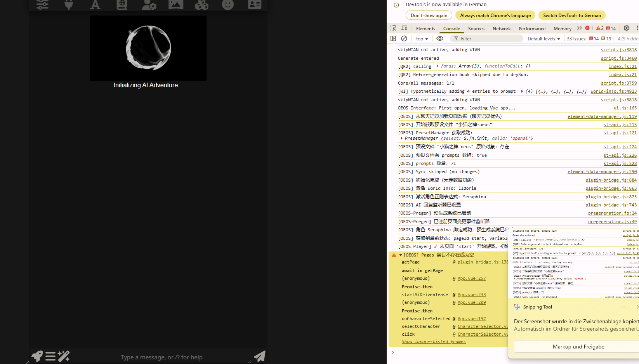Expand more DevTools tabs chevron
639x364 pixels.
[580, 28]
